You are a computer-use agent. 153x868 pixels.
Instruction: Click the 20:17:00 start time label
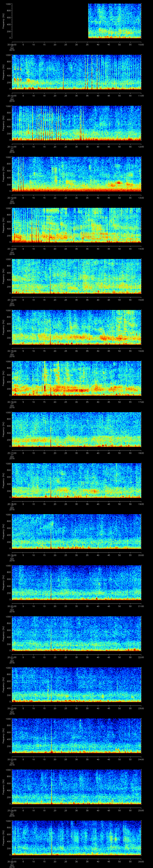[12, 453]
